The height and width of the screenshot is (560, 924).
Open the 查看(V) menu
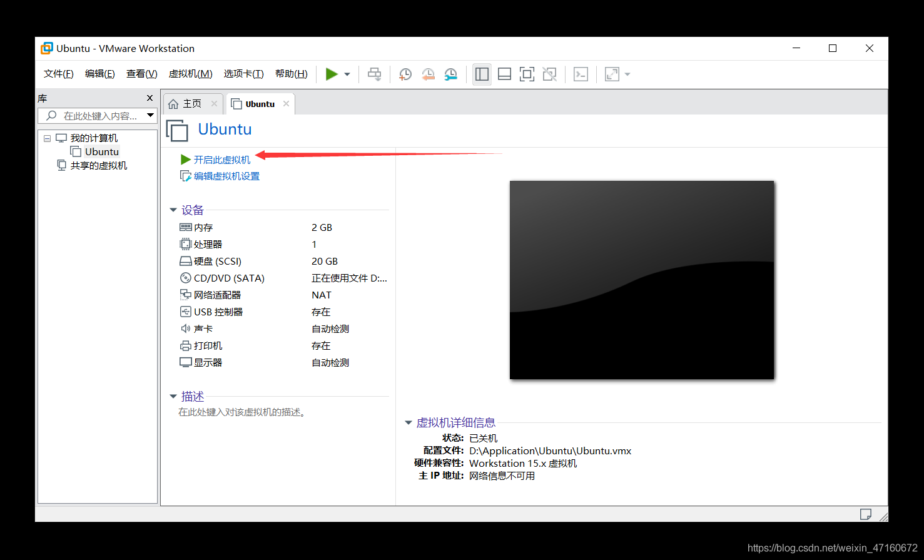[142, 74]
